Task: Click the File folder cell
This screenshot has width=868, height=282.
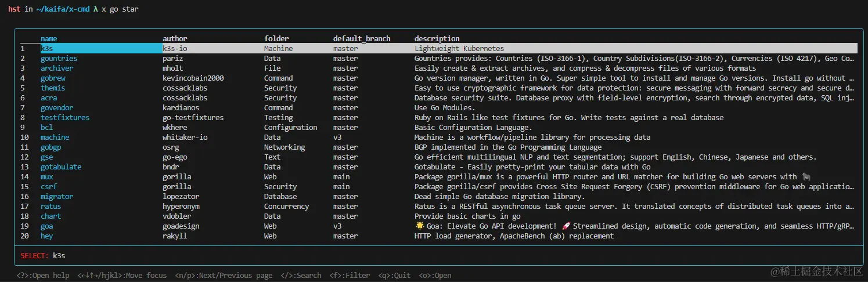Action: point(272,68)
